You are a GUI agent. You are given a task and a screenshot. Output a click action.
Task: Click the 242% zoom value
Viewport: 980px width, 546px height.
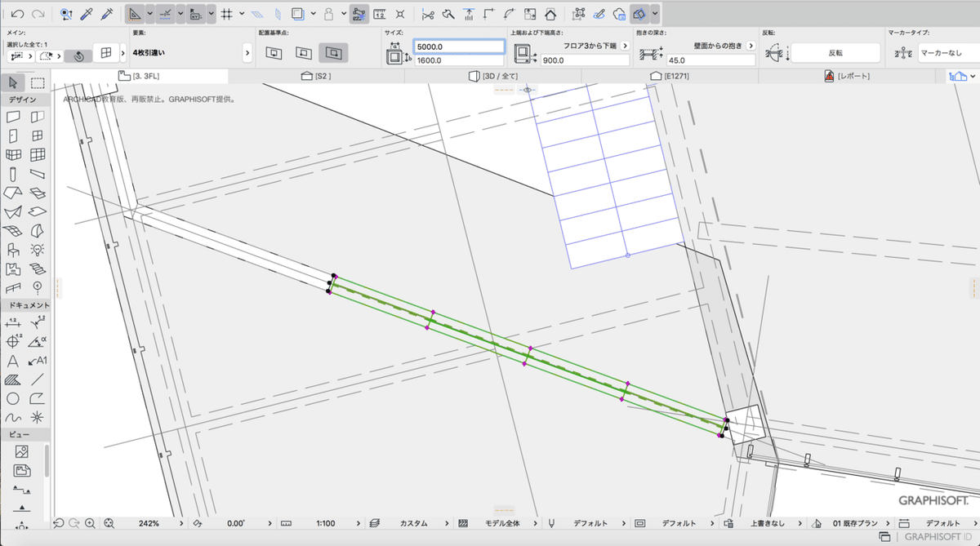click(x=149, y=523)
